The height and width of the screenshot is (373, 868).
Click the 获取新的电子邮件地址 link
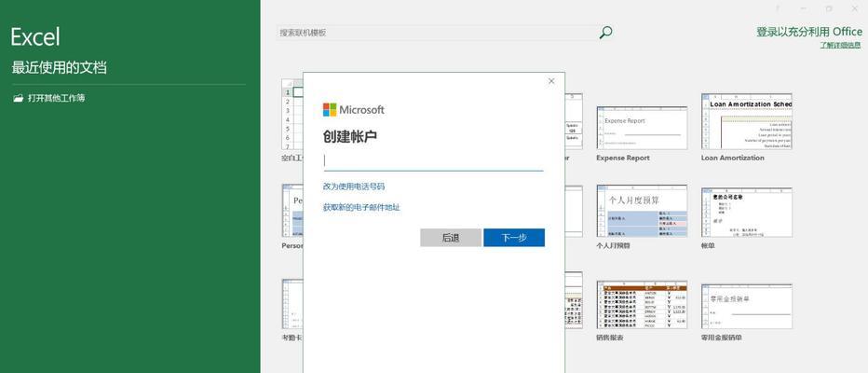click(x=361, y=207)
